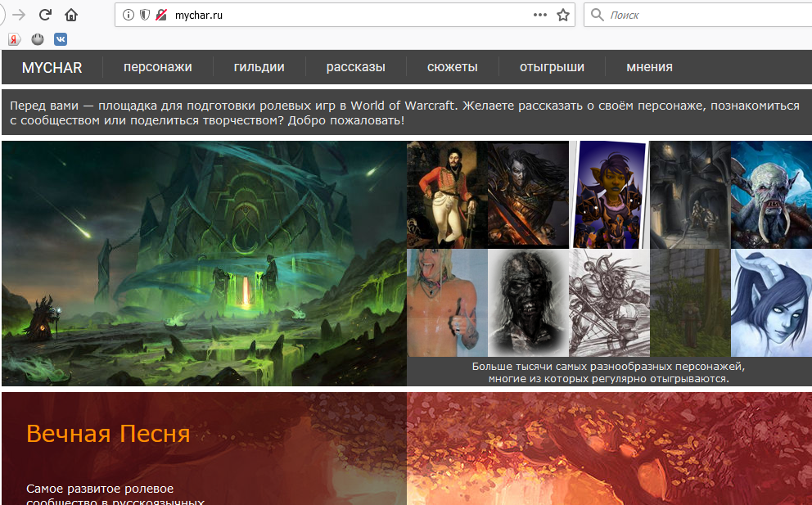
Task: Open the dark-haired warrior character thumbnail
Action: pyautogui.click(x=528, y=195)
